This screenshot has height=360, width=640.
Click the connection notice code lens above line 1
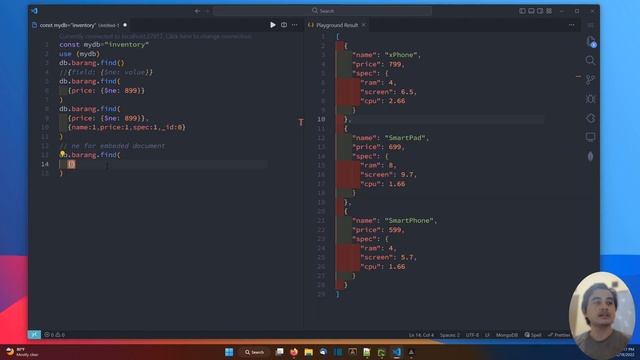155,36
